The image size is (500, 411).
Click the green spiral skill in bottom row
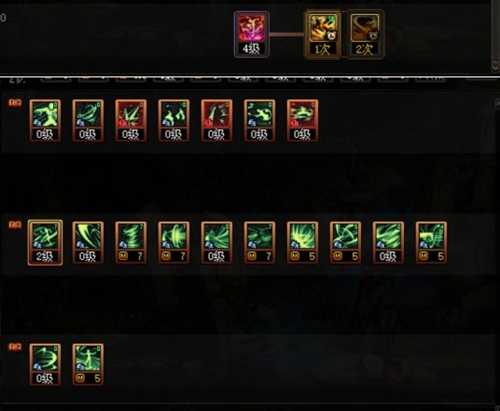pyautogui.click(x=45, y=365)
